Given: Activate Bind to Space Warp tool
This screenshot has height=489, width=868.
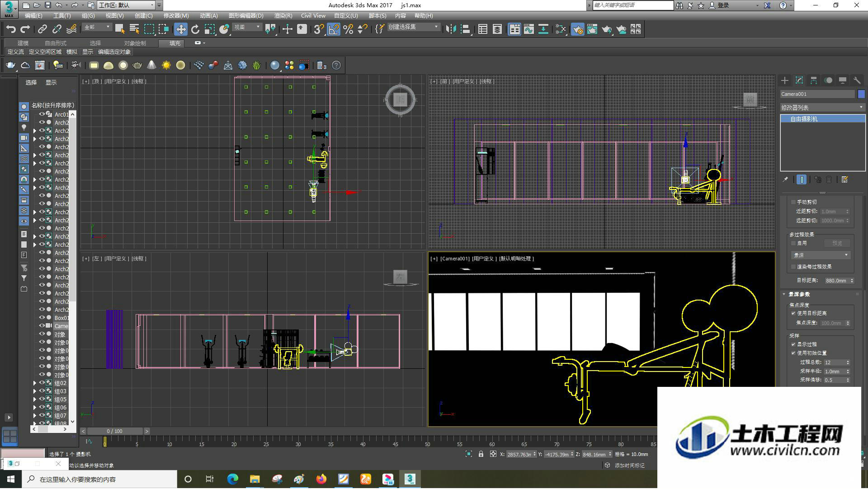Looking at the screenshot, I should (x=71, y=29).
